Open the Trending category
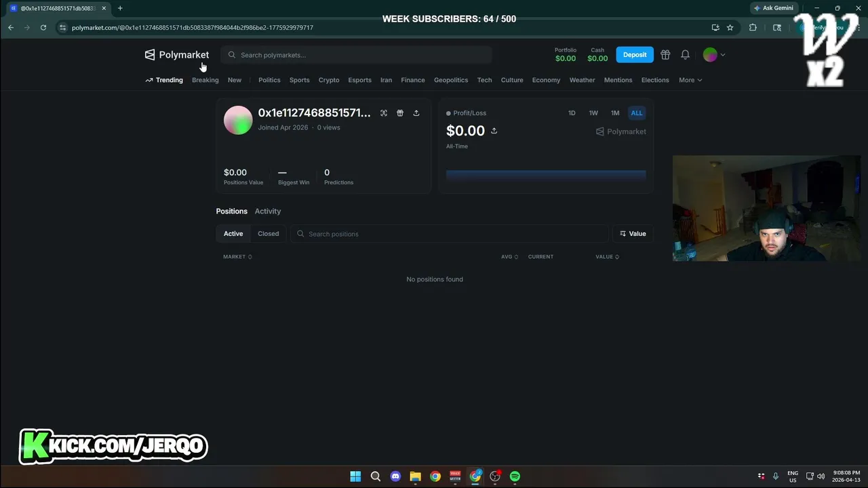Image resolution: width=868 pixels, height=488 pixels. point(164,80)
